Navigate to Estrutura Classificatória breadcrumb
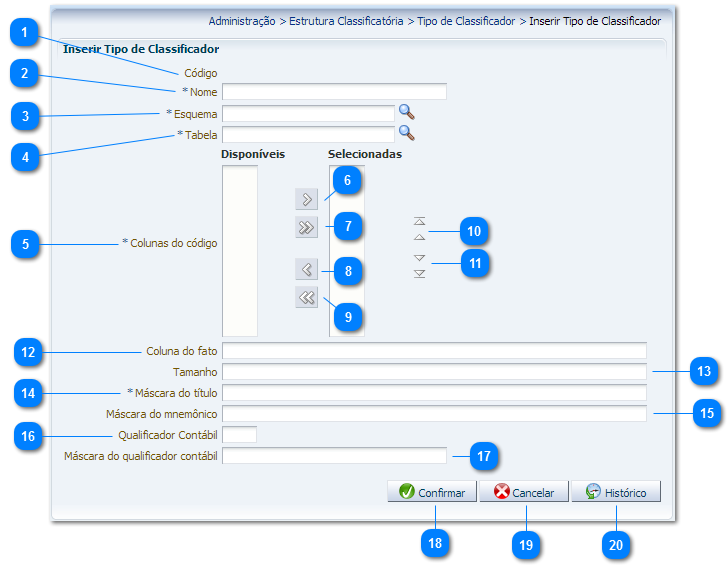 pos(346,20)
